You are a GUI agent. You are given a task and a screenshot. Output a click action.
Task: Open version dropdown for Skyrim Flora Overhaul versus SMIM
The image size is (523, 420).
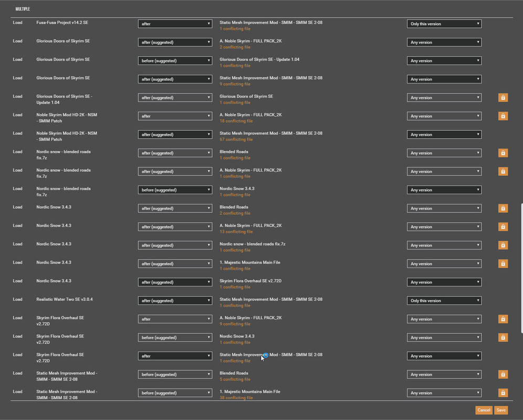click(x=444, y=356)
